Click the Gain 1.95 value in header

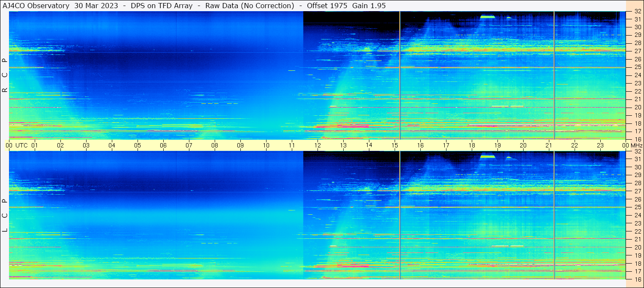pos(369,6)
